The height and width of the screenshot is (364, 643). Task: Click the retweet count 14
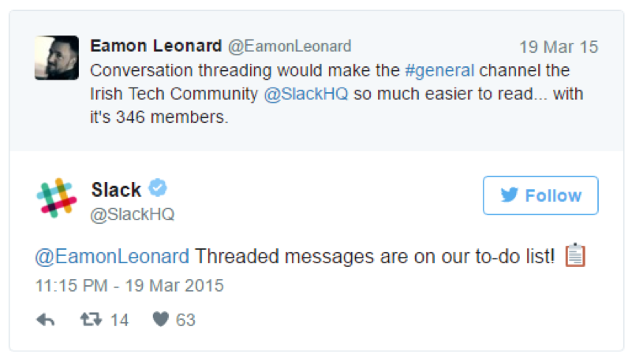point(119,320)
